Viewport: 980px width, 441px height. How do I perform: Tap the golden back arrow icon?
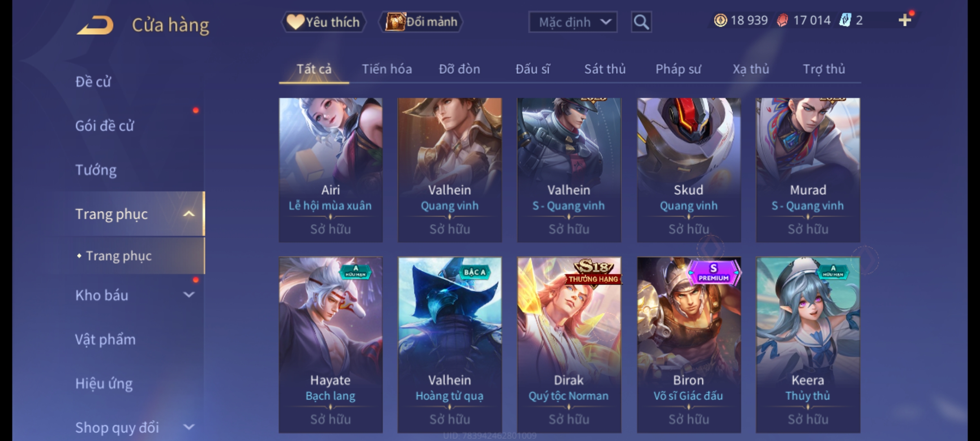(95, 25)
